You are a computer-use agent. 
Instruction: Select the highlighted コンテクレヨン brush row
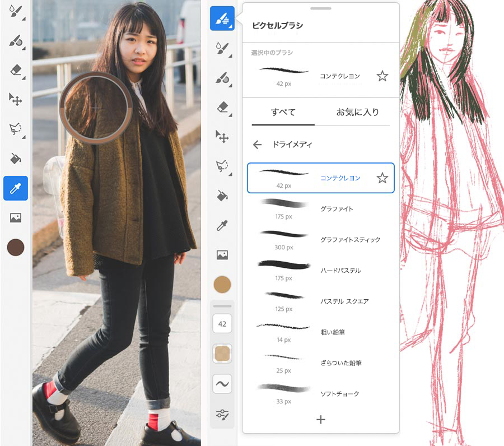click(x=321, y=178)
